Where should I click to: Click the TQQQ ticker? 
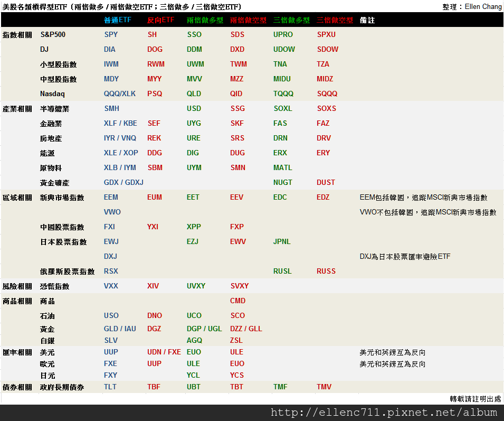pos(283,93)
